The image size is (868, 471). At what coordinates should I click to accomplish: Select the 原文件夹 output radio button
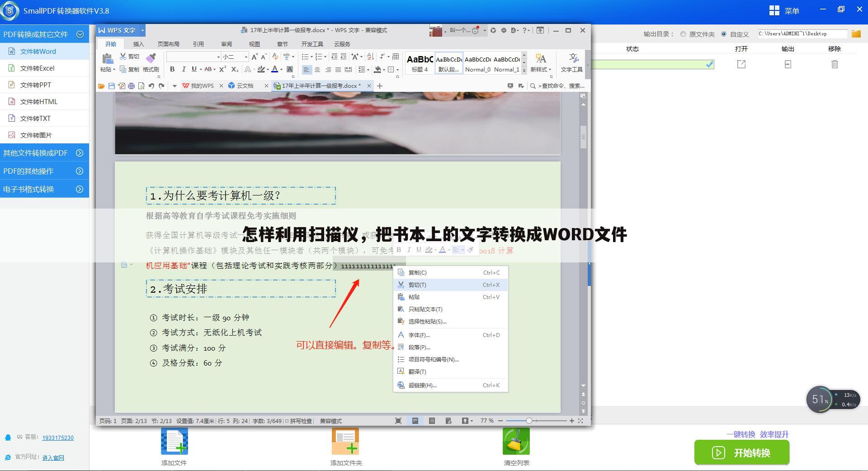point(683,33)
